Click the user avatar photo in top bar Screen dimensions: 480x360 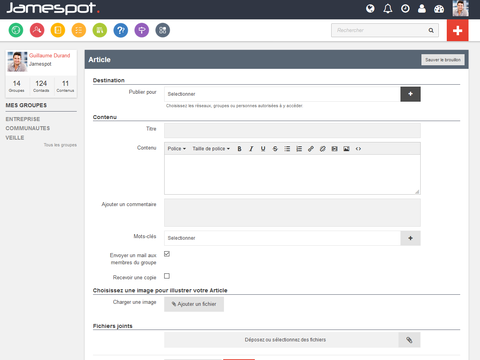[461, 8]
